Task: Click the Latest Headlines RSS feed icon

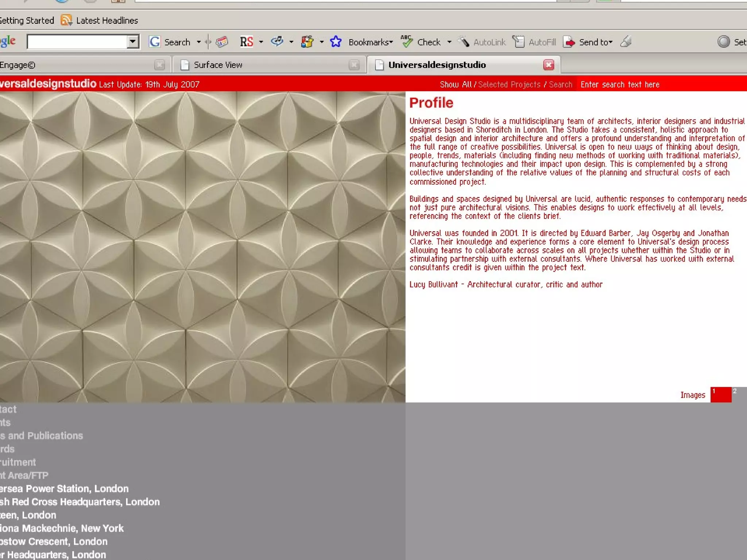Action: pos(66,20)
